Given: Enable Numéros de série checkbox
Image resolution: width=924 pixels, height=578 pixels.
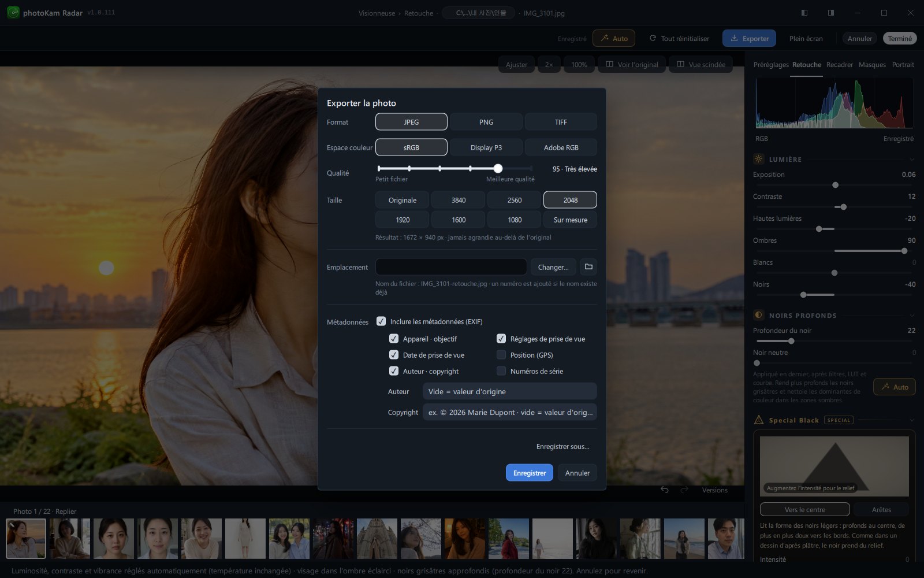Looking at the screenshot, I should (x=501, y=371).
